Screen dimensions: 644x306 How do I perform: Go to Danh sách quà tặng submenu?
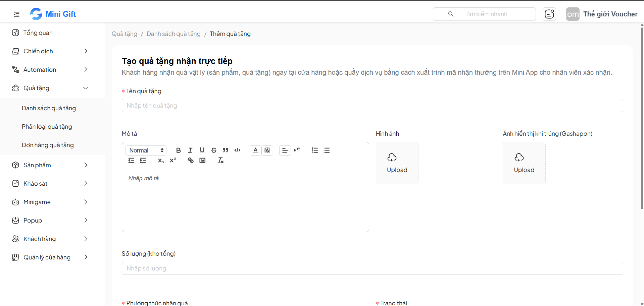pyautogui.click(x=49, y=108)
